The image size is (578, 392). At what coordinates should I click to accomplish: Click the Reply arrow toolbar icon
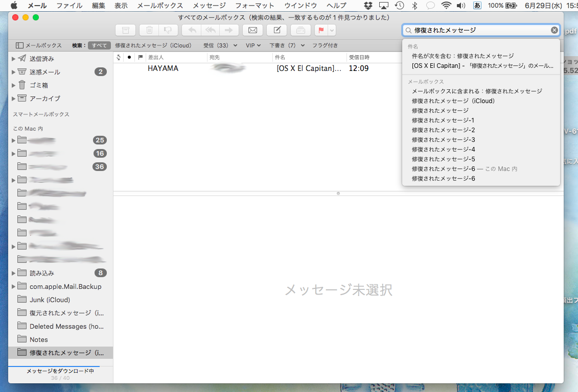[192, 30]
